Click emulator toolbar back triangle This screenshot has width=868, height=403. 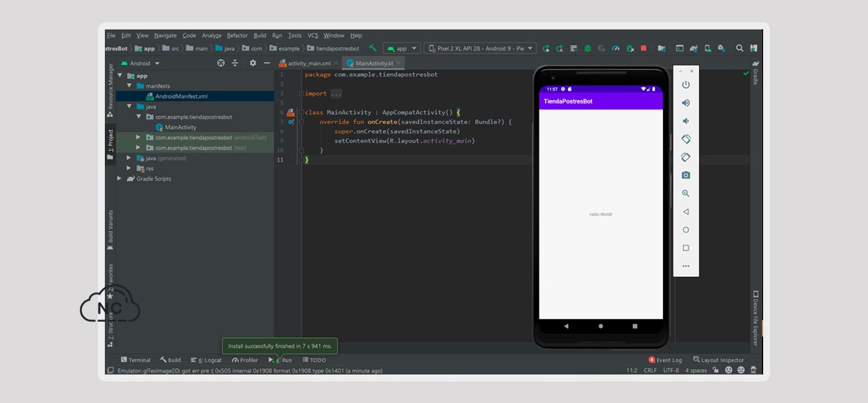686,211
